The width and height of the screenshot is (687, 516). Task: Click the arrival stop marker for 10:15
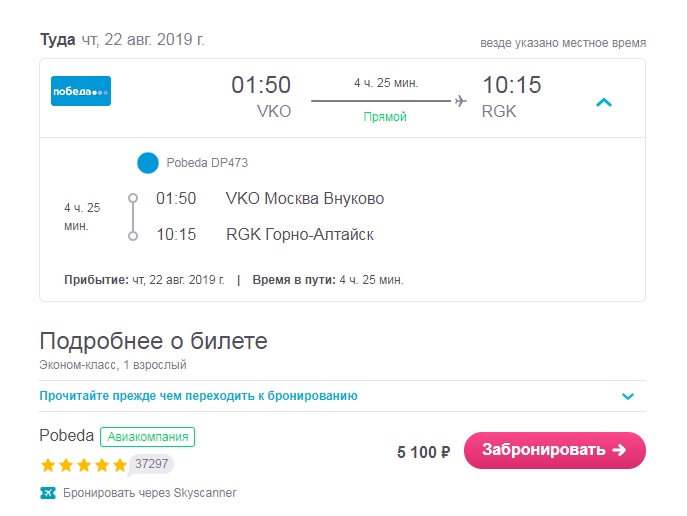(133, 236)
